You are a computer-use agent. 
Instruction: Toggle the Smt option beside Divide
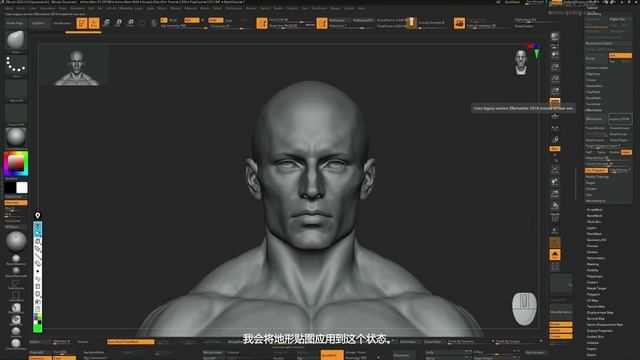620,56
